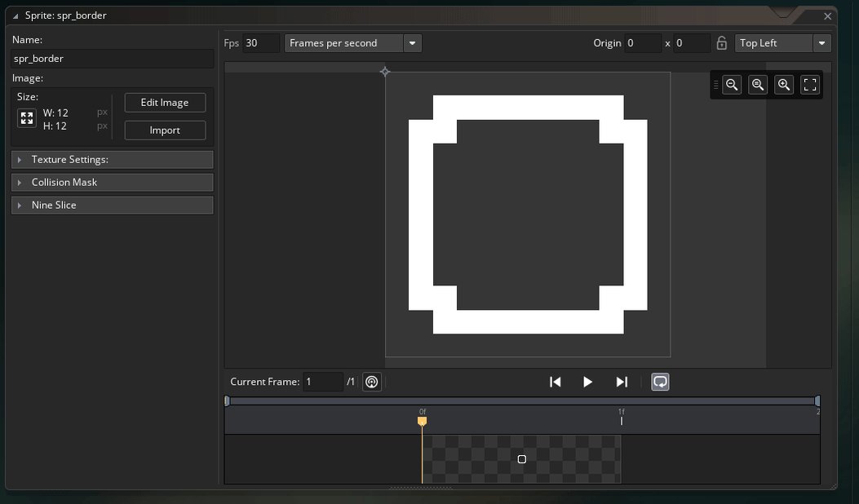Open the Frames per second dropdown

pyautogui.click(x=352, y=43)
